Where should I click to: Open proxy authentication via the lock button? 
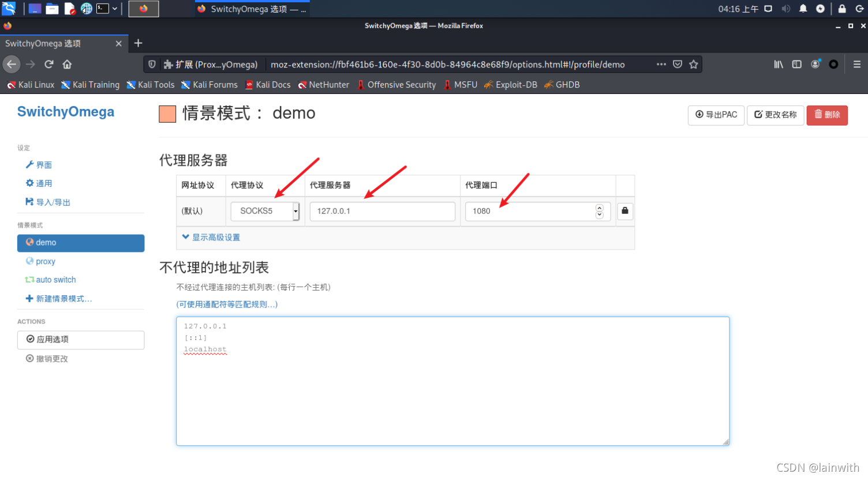625,211
